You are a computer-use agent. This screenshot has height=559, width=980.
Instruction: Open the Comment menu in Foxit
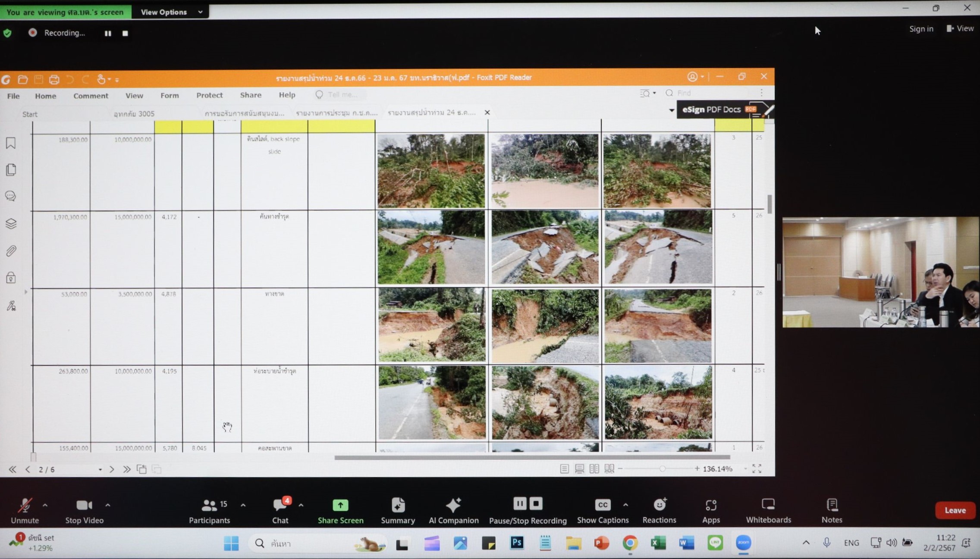click(91, 96)
